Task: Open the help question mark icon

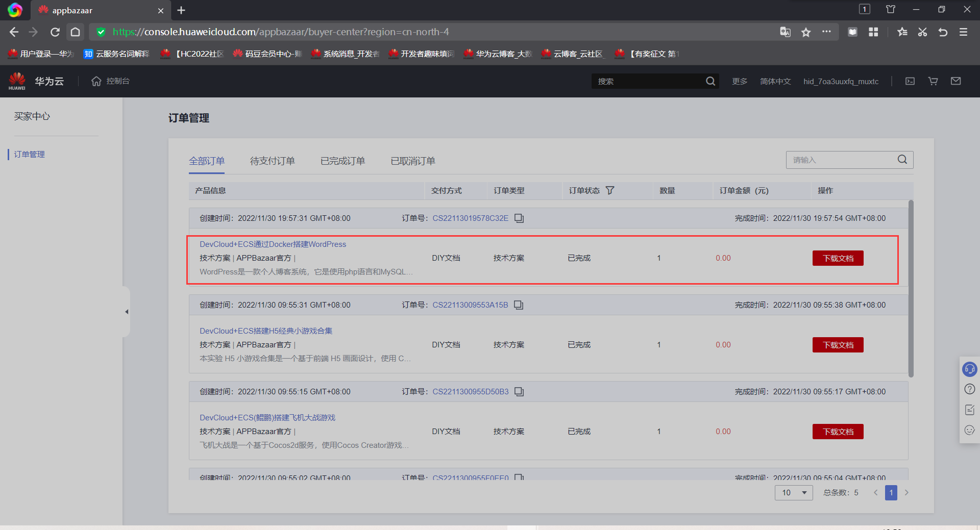Action: coord(970,389)
